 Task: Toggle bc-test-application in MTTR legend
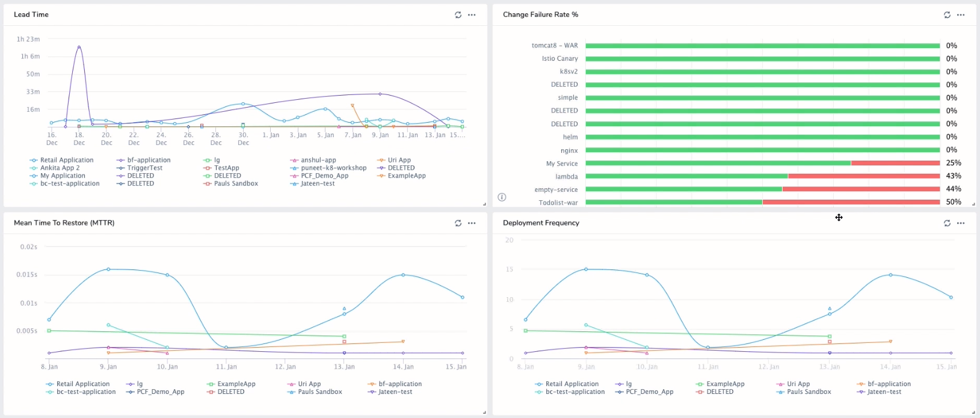[81, 392]
